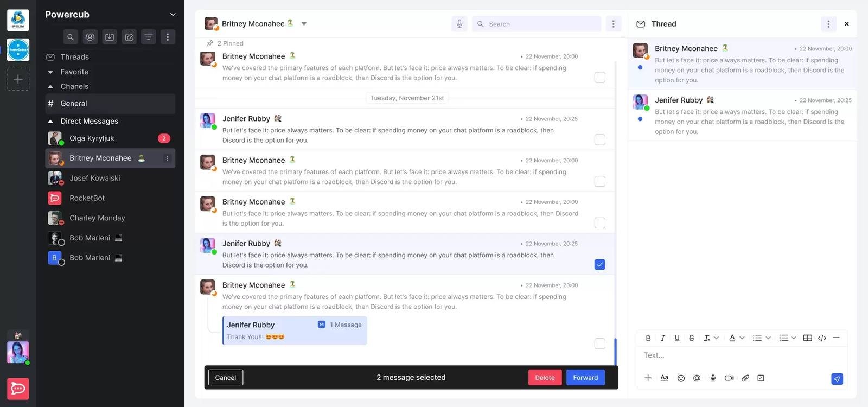Collapse the Direct Messages section
The image size is (868, 407).
[50, 121]
